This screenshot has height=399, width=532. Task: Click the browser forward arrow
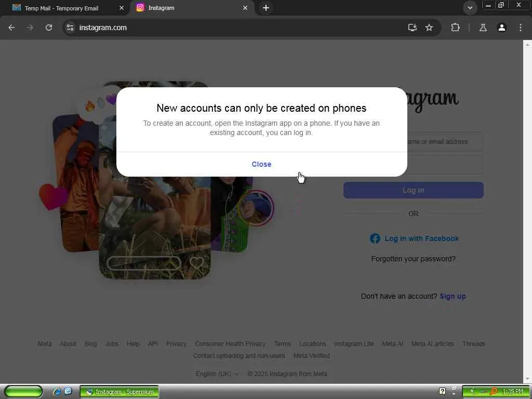(x=30, y=28)
